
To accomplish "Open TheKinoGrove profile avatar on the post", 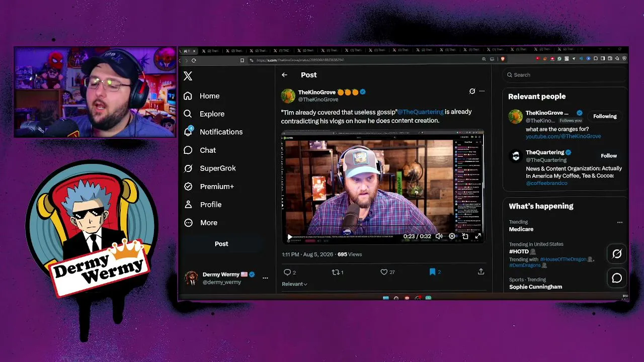I will click(x=288, y=96).
